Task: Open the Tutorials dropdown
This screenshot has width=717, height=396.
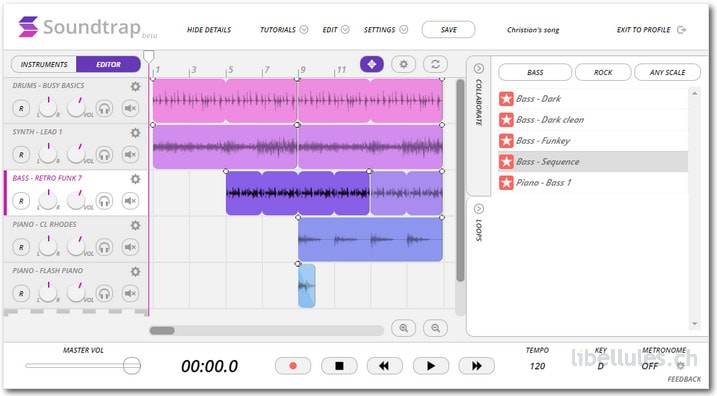Action: point(284,30)
